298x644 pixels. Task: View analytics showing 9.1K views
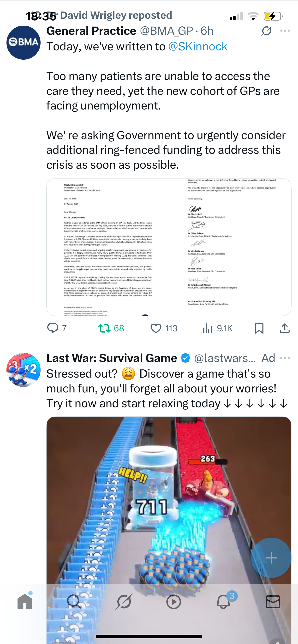(x=218, y=328)
